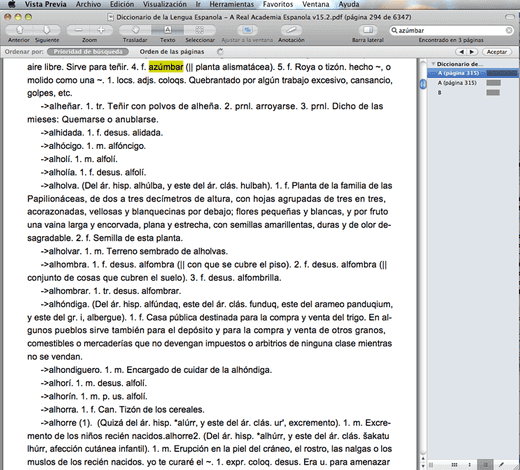Click the entry ->alhorí
The width and height of the screenshot is (520, 470).
pyautogui.click(x=57, y=383)
